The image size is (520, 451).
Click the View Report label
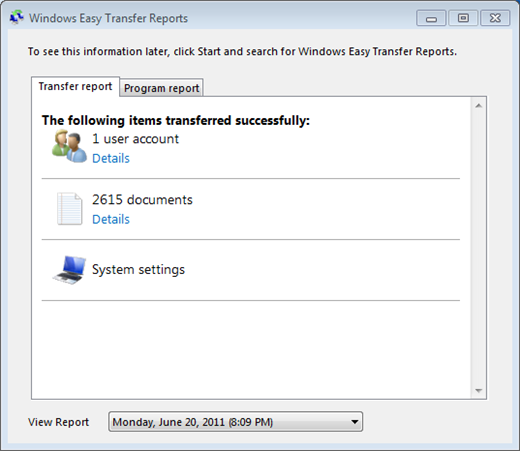[58, 422]
